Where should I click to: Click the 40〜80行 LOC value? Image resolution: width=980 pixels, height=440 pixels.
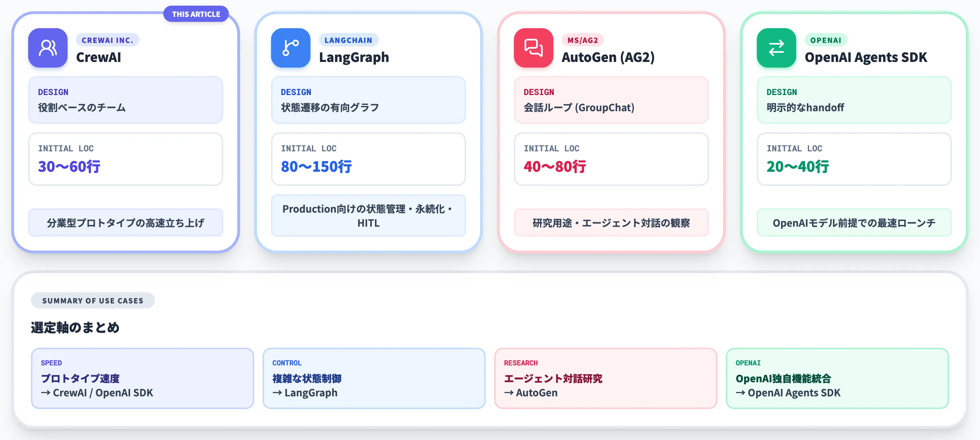pos(555,166)
